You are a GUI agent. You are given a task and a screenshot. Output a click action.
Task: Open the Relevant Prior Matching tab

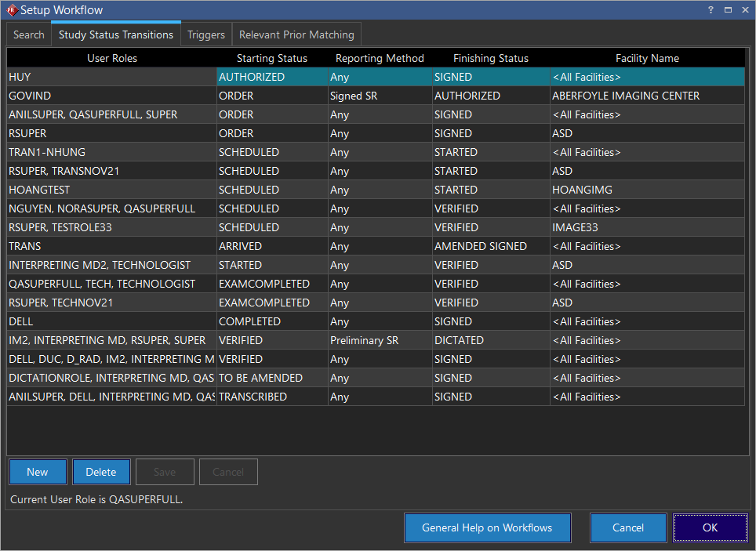[x=296, y=34]
